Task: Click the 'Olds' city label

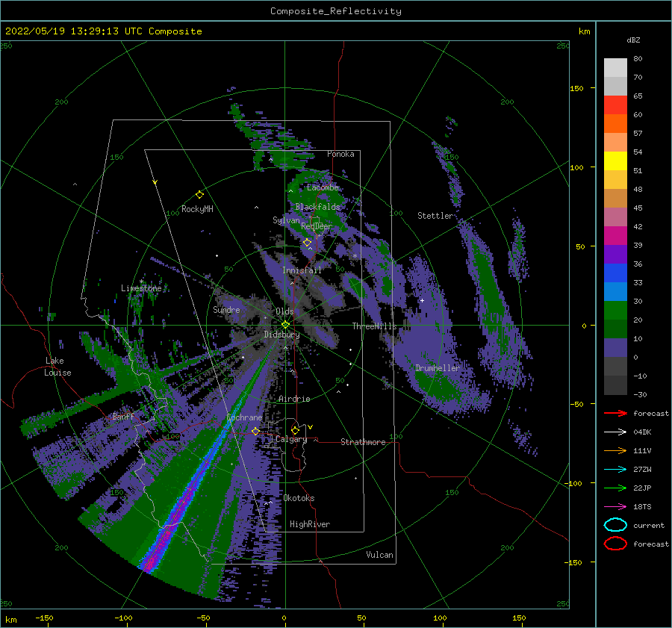Action: tap(284, 311)
